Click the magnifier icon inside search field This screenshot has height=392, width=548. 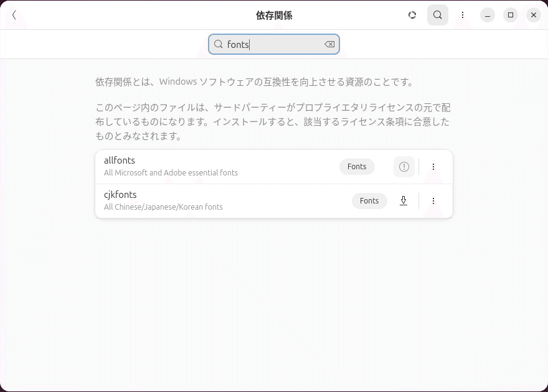(219, 44)
